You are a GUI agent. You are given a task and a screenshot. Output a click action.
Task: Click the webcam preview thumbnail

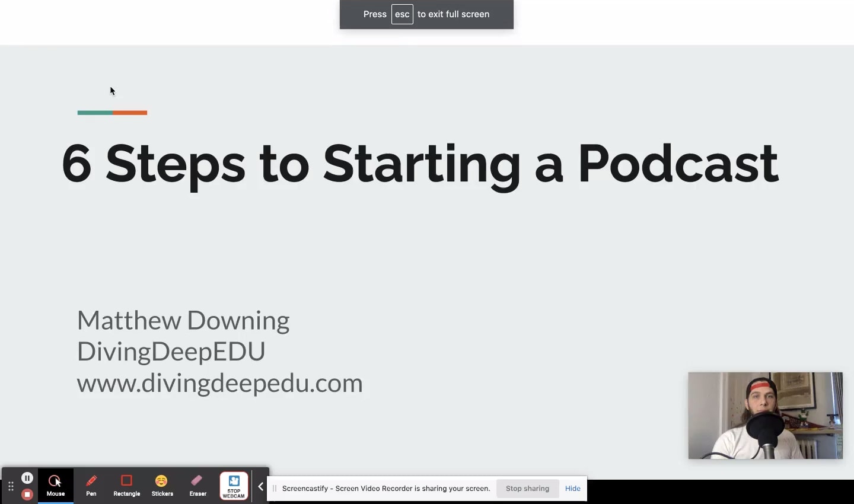pyautogui.click(x=765, y=415)
